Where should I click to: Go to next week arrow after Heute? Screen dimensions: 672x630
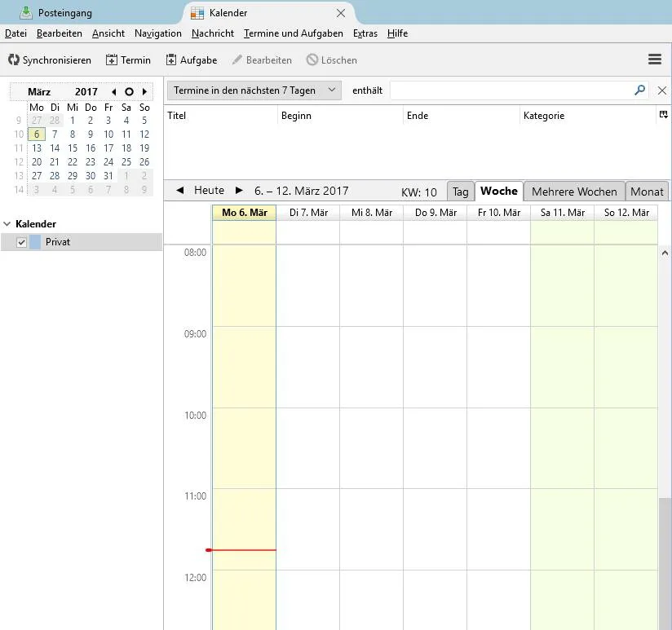pyautogui.click(x=239, y=190)
